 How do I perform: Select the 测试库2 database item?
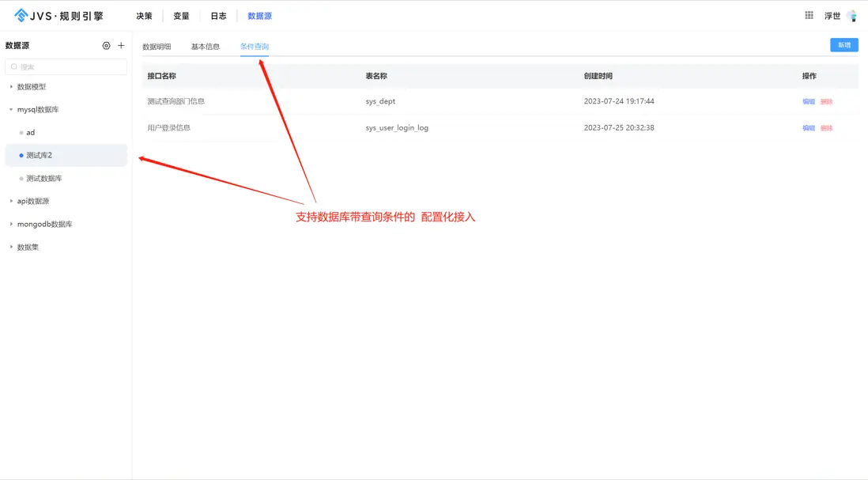66,155
